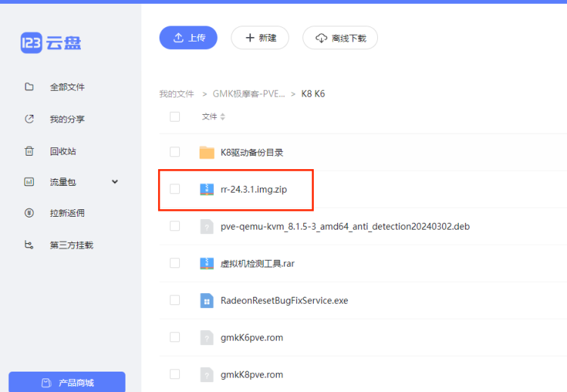Click the unknown-file icon of pve-qemu-kvm deb
Viewport: 567px width, 392px height.
click(x=207, y=227)
